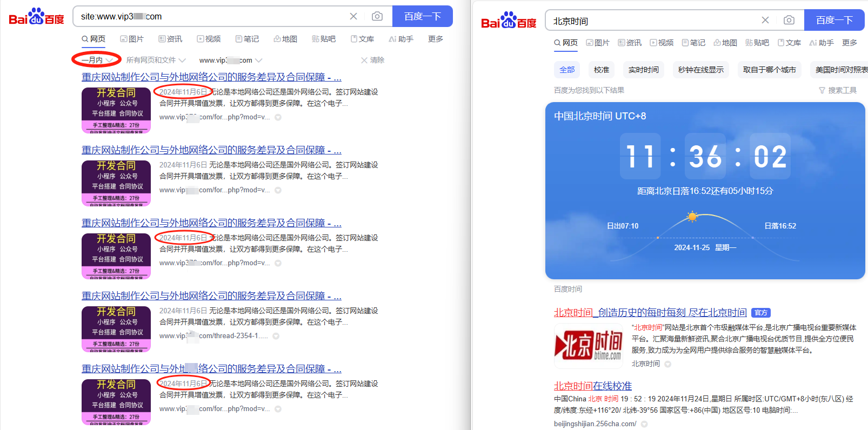Click the third result's 开发合同 thumbnail
868x430 pixels.
coord(116,256)
